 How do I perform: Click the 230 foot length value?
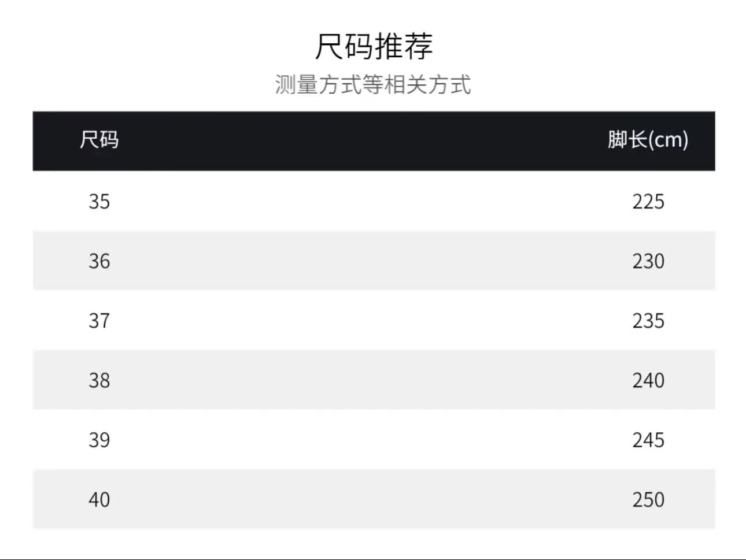click(648, 261)
